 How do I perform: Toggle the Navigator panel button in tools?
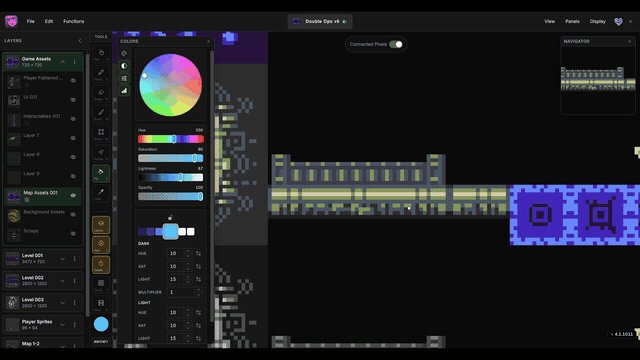(101, 244)
